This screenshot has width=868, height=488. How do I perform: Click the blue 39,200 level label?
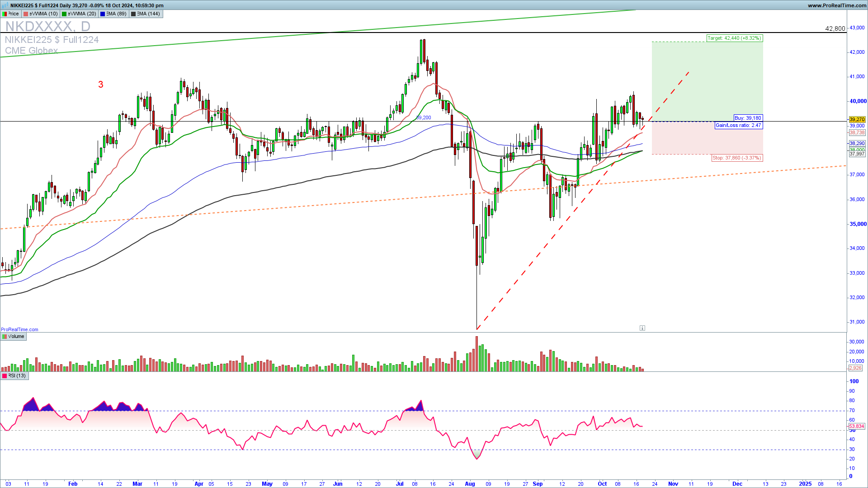[424, 117]
